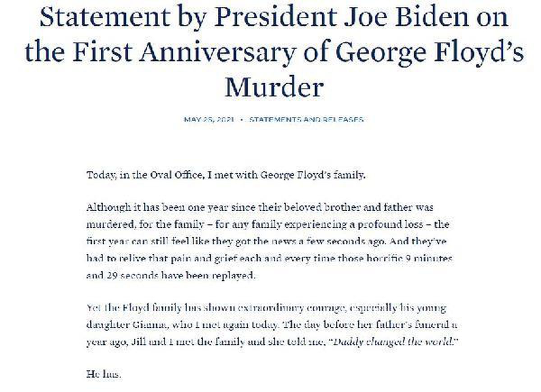Click the bullet separator between date and category
Viewport: 541px width, 392px height.
242,120
